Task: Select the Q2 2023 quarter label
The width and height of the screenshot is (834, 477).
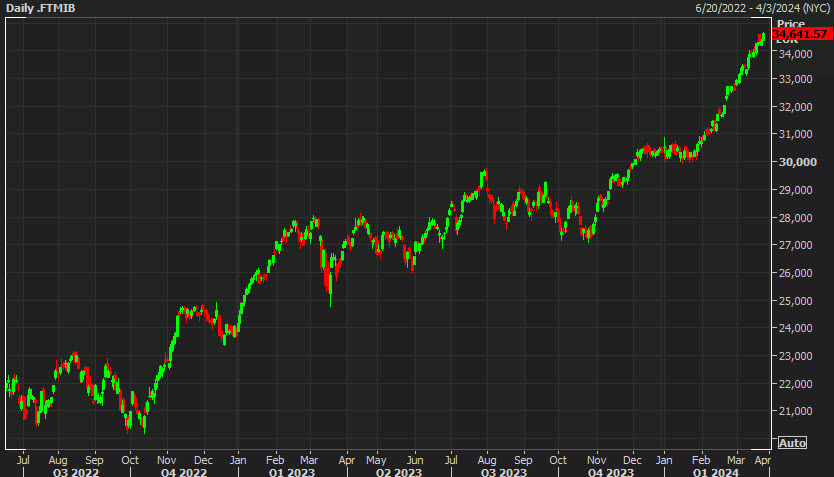Action: click(398, 472)
